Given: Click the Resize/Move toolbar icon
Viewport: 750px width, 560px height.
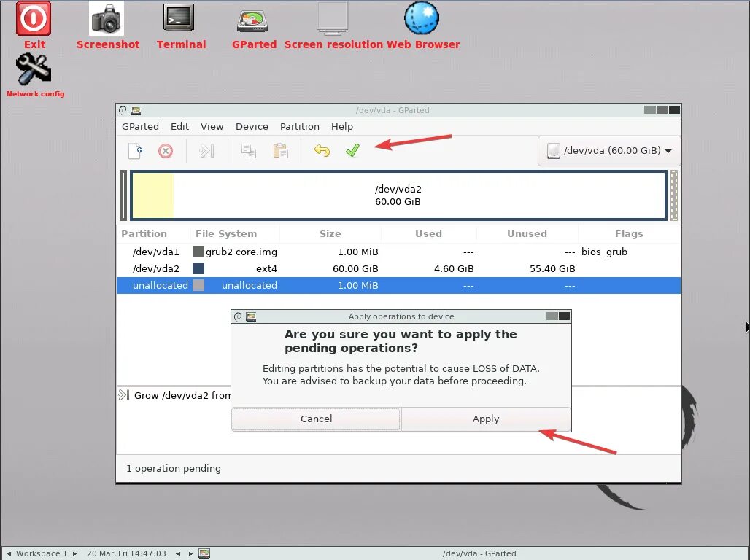Looking at the screenshot, I should point(206,151).
